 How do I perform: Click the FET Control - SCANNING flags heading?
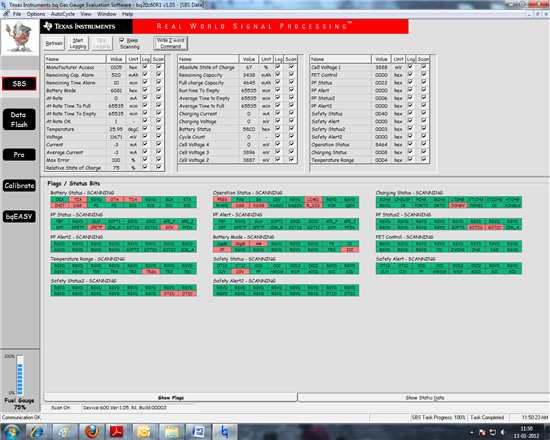point(404,237)
